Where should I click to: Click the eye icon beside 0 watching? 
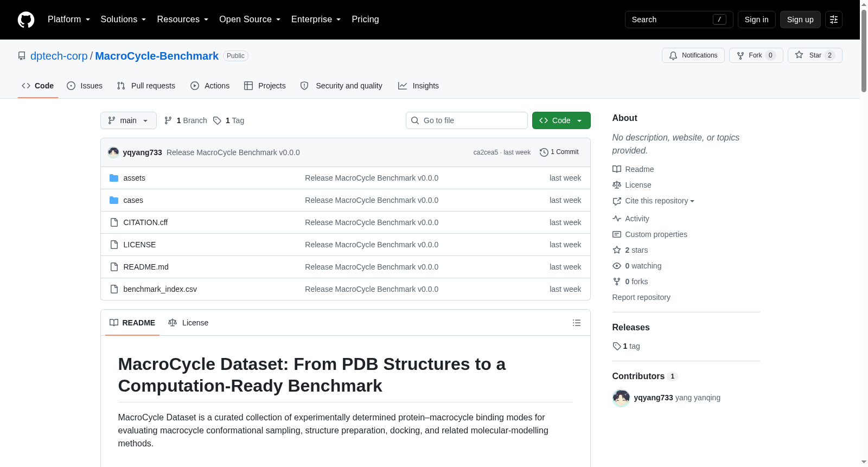pyautogui.click(x=617, y=266)
